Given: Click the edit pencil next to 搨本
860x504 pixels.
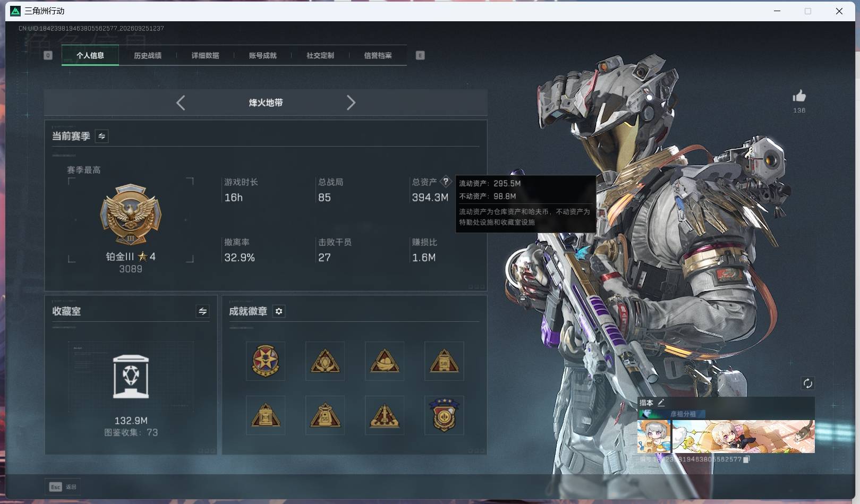Looking at the screenshot, I should click(661, 403).
